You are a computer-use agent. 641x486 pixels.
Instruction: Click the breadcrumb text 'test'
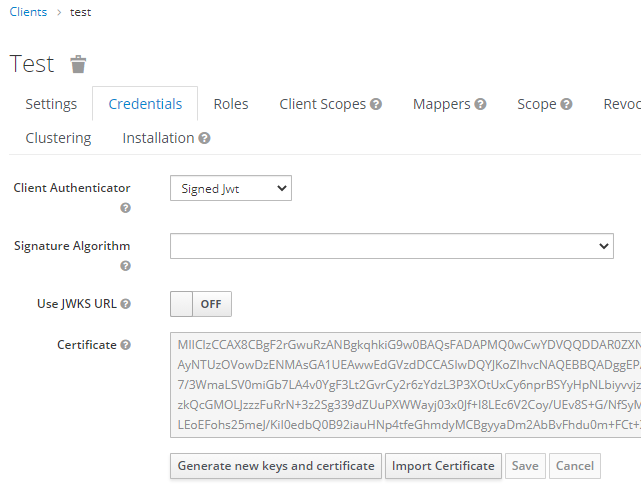tap(81, 12)
